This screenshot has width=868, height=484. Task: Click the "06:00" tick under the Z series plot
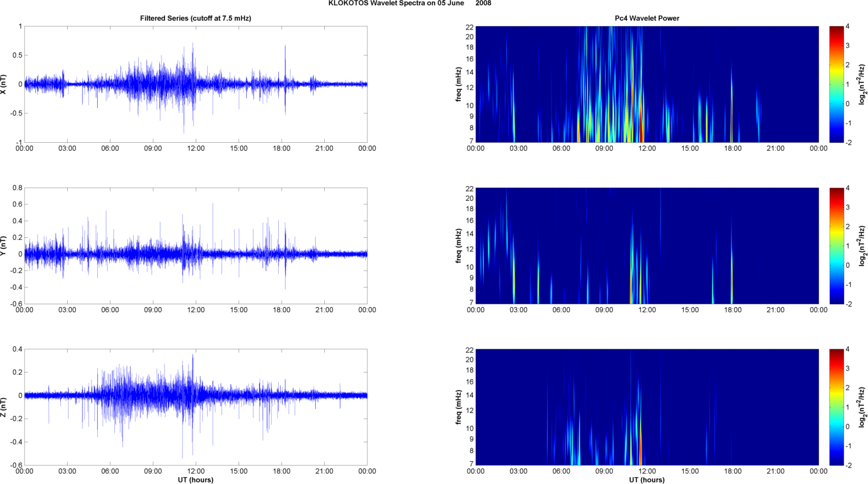click(x=110, y=471)
